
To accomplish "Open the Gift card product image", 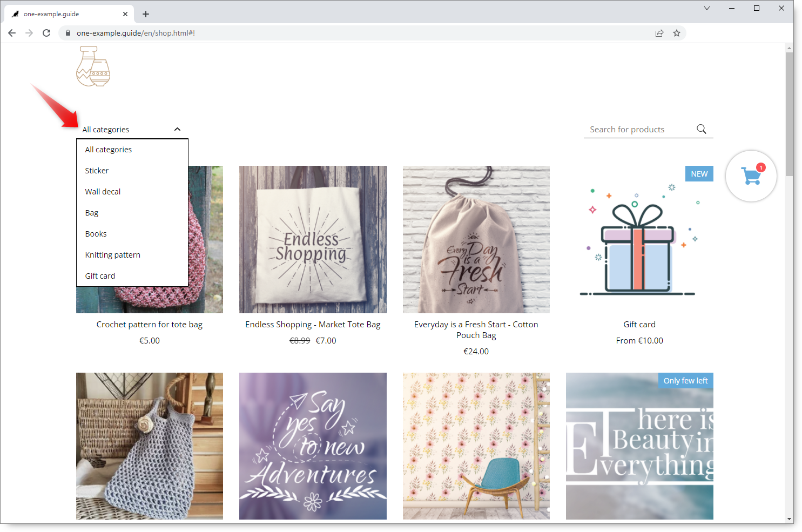I will tap(639, 239).
